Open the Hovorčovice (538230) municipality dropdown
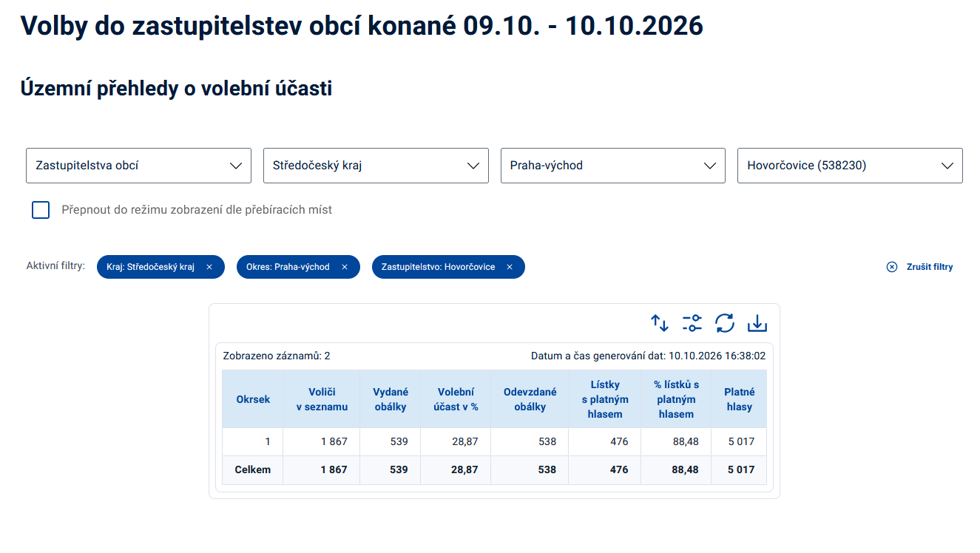Screen dimensions: 980x553 (x=850, y=166)
